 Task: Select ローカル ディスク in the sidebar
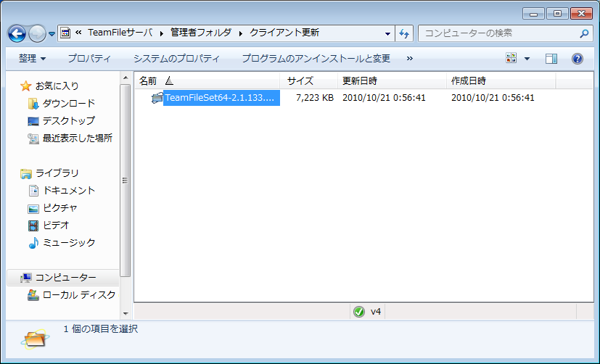point(78,294)
